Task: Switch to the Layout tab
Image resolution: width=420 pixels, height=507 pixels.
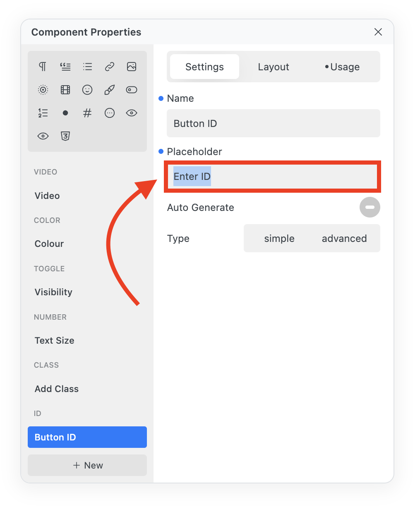Action: click(x=274, y=67)
